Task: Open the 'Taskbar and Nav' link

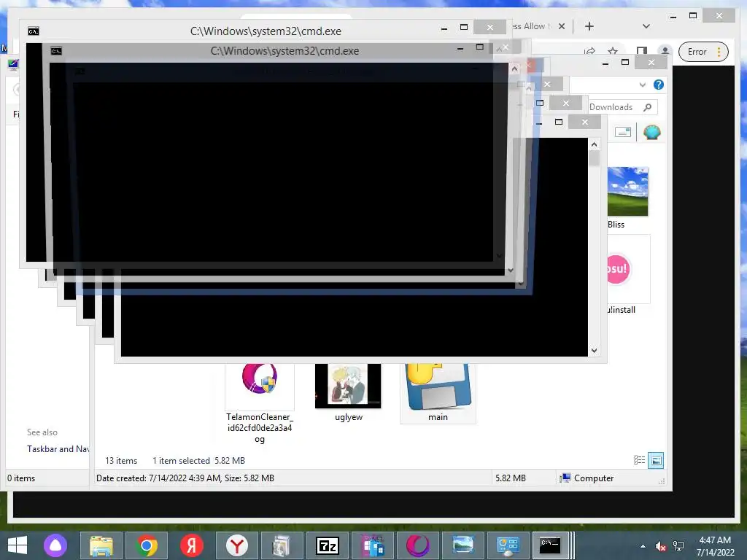Action: tap(58, 449)
